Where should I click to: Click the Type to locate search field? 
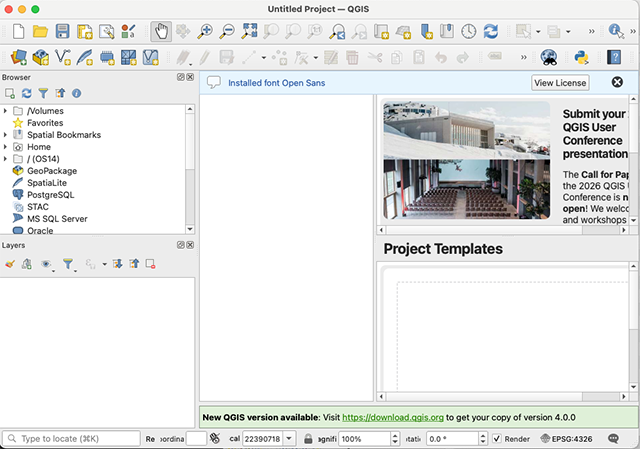71,439
